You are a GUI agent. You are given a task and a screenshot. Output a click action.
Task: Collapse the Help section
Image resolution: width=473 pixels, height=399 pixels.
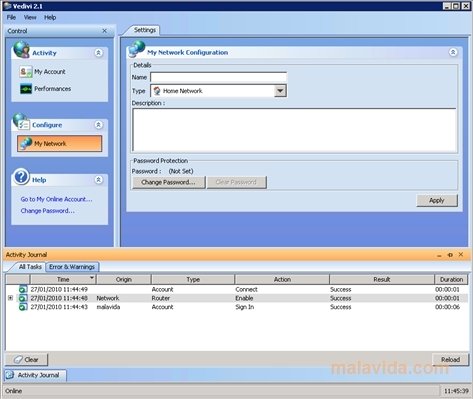98,180
